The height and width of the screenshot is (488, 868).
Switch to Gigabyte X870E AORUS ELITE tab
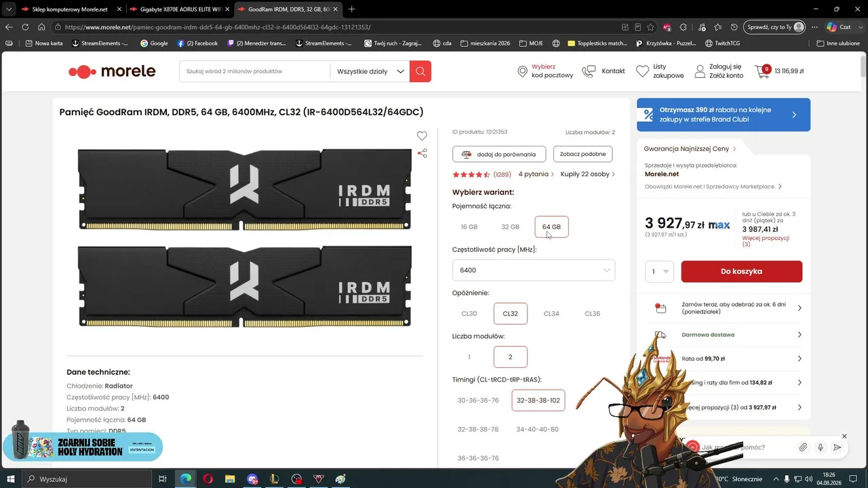180,9
